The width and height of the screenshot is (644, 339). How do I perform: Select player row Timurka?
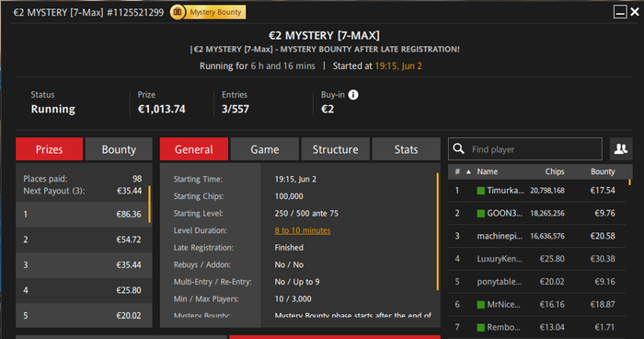point(536,191)
